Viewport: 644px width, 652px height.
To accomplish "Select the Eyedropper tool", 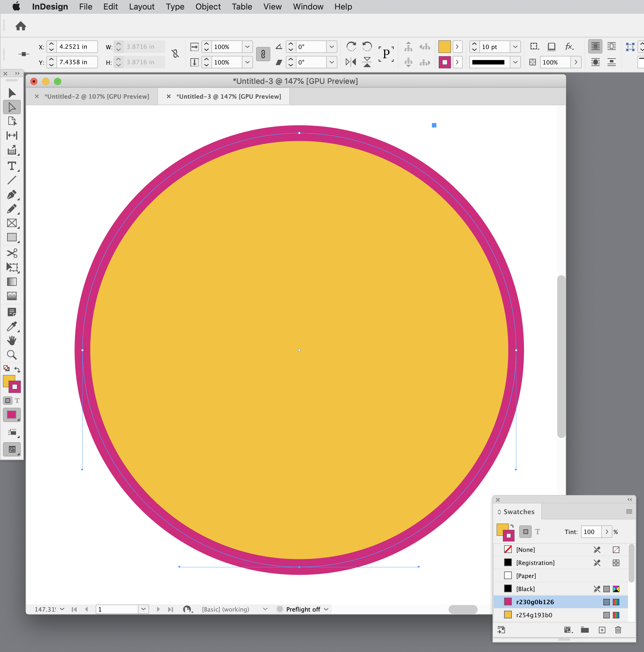I will pyautogui.click(x=12, y=326).
